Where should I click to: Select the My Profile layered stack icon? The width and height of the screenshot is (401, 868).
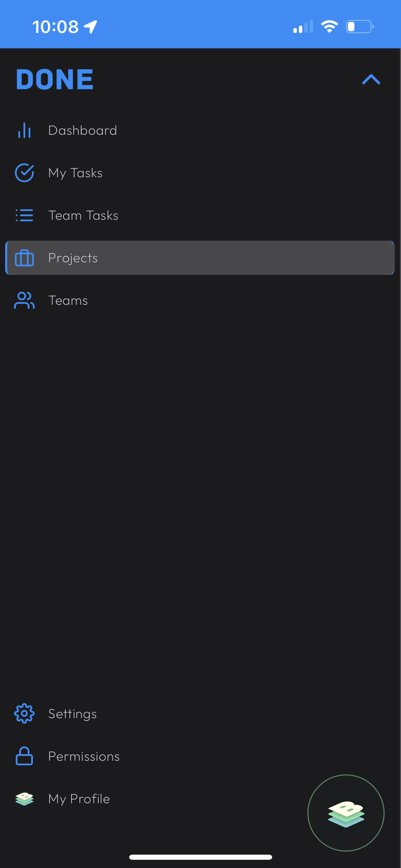(24, 798)
